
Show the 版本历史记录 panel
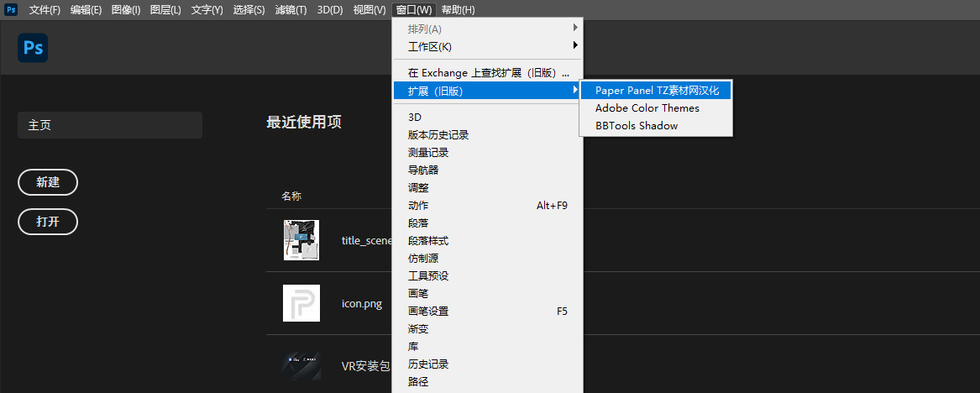click(x=488, y=135)
